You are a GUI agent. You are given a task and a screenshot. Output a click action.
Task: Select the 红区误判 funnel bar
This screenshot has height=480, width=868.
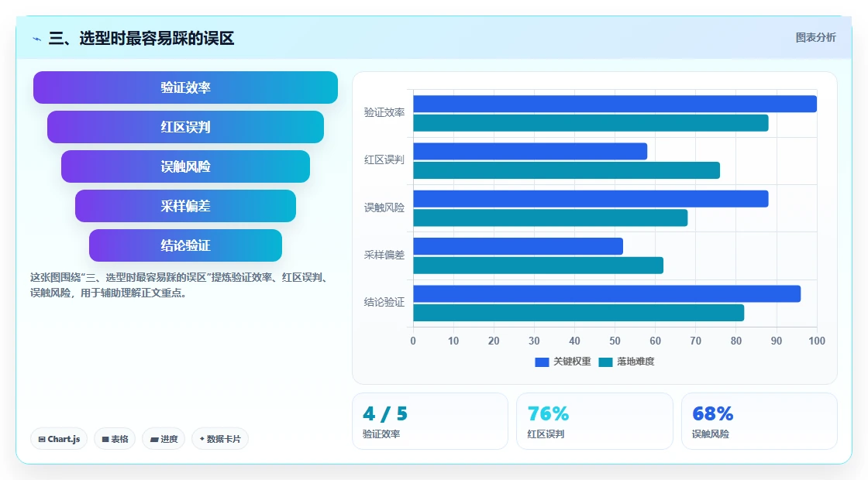(x=185, y=127)
